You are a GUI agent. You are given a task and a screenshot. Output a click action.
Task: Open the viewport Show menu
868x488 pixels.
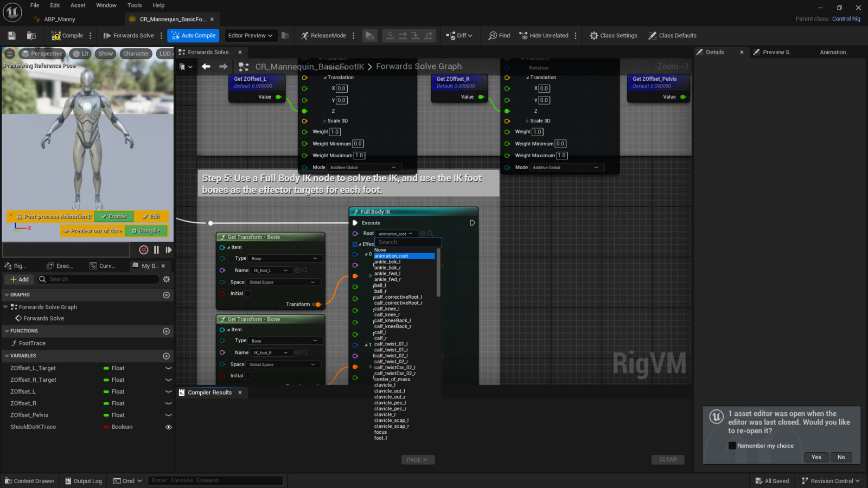tap(106, 54)
